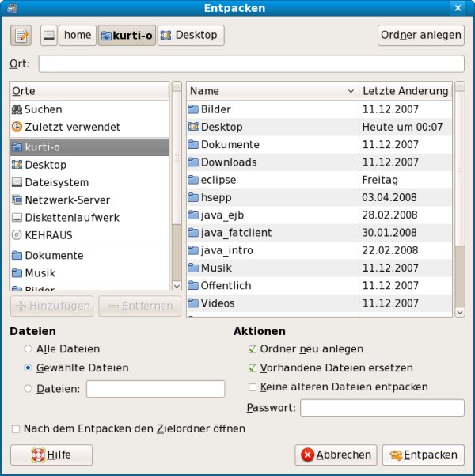Screen dimensions: 475x476
Task: Sort by Letzte Änderung column header
Action: 405,91
